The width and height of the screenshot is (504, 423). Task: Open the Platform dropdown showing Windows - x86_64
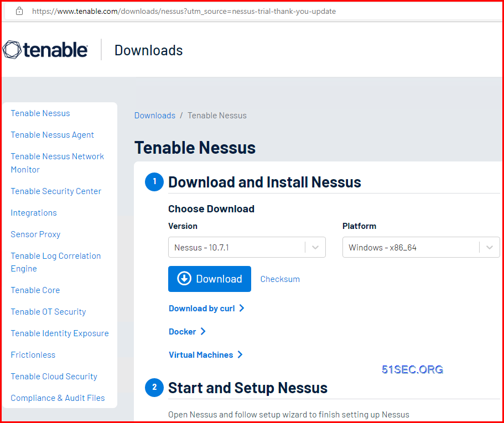(421, 247)
